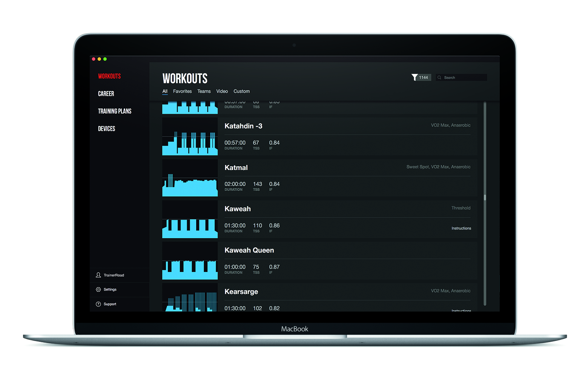Open the Katmal workout title

(x=236, y=167)
